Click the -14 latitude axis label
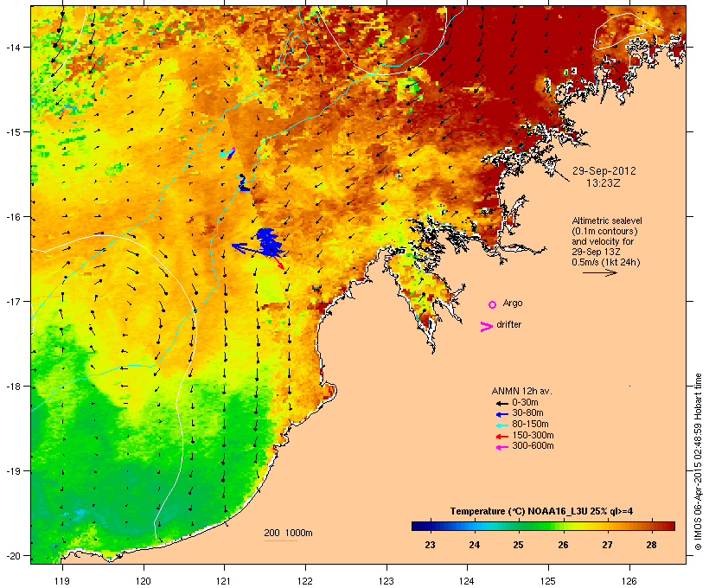This screenshot has height=588, width=709. (12, 47)
